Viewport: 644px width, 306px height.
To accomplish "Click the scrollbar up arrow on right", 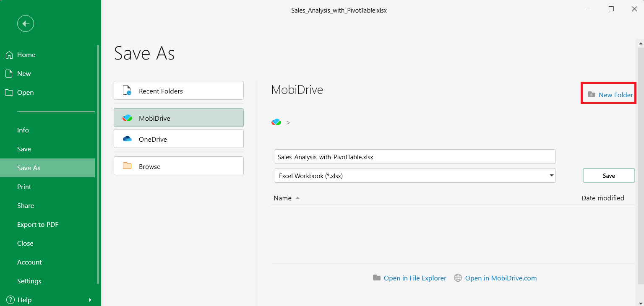I will click(641, 43).
